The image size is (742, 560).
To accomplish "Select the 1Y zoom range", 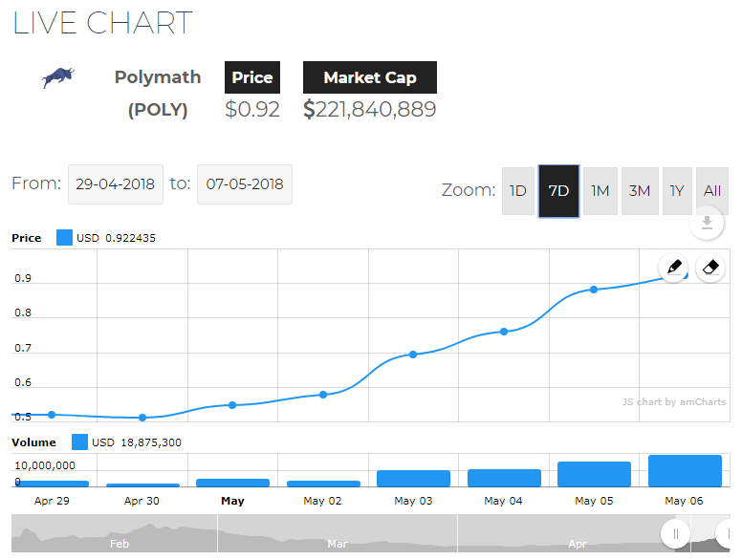I will point(677,191).
